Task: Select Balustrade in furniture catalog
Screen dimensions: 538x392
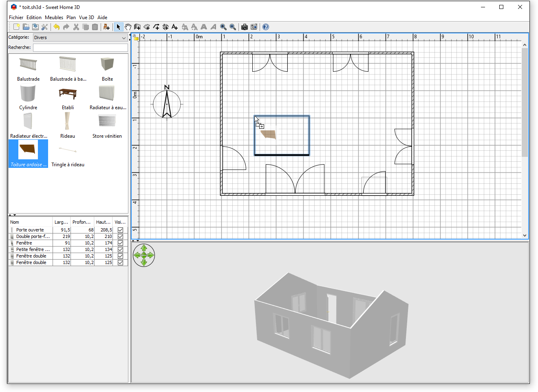Action: tap(28, 69)
